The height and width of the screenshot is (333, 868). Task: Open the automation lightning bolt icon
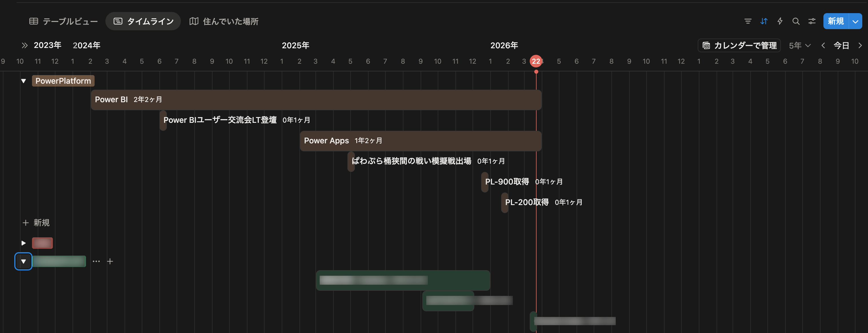(780, 21)
